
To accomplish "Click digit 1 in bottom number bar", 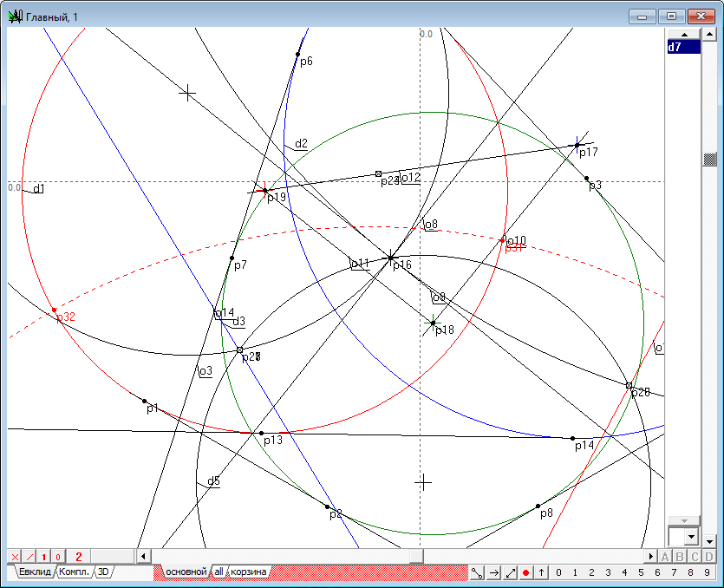I will (x=575, y=572).
